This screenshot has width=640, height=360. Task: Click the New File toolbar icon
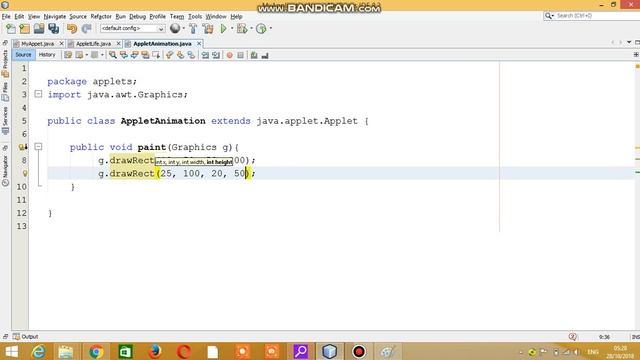11,29
